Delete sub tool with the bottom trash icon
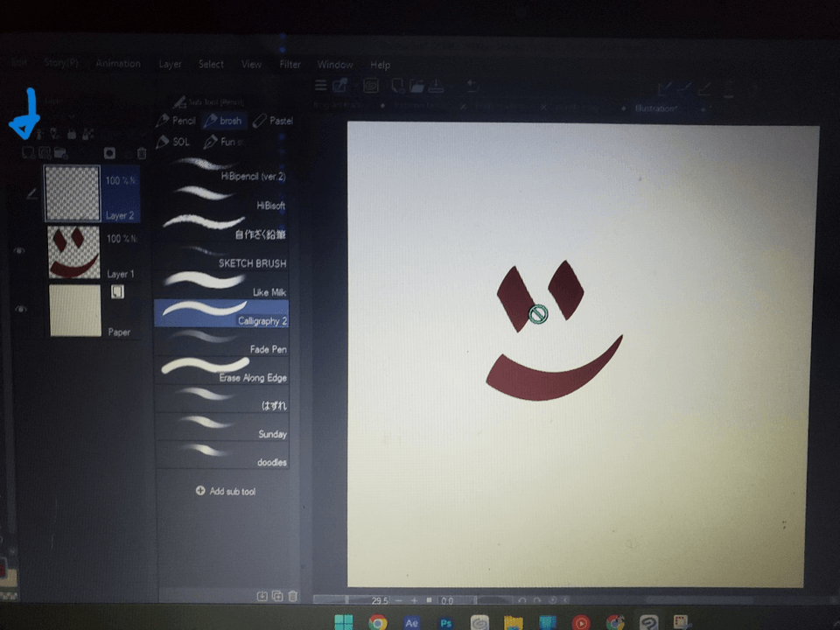Screen dimensions: 840x630 tap(293, 596)
